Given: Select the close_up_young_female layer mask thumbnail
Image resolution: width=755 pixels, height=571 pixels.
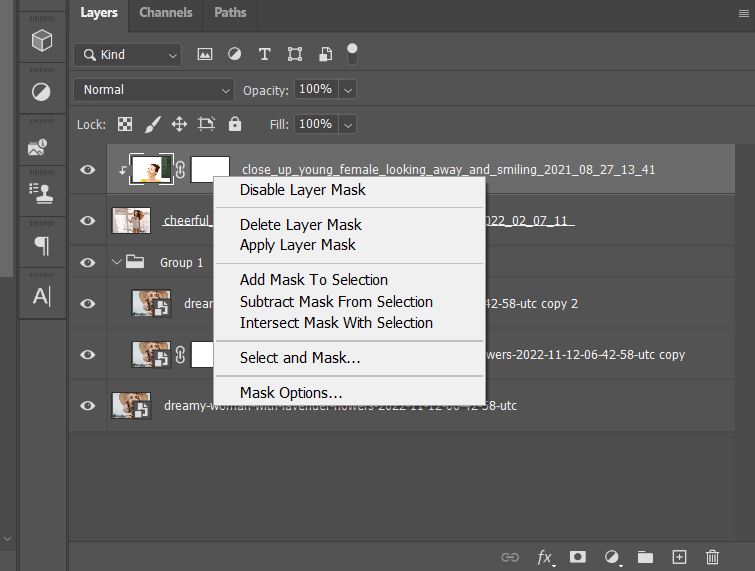Looking at the screenshot, I should (210, 167).
